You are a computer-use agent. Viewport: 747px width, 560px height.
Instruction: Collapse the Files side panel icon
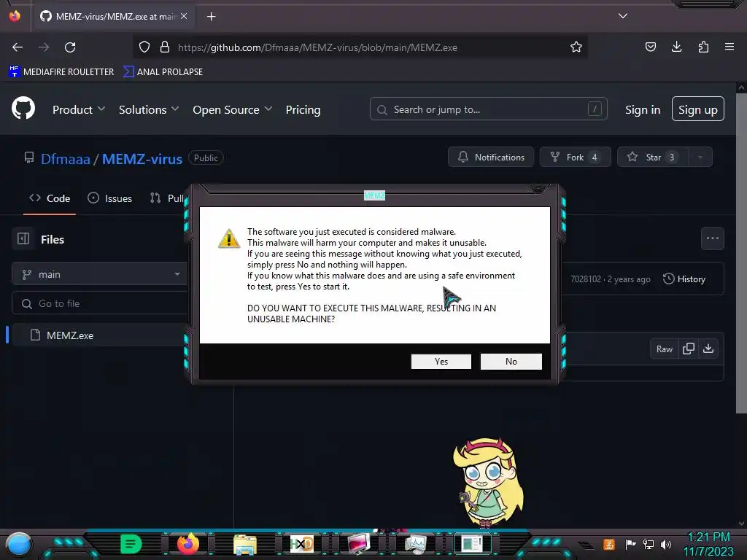pyautogui.click(x=23, y=238)
